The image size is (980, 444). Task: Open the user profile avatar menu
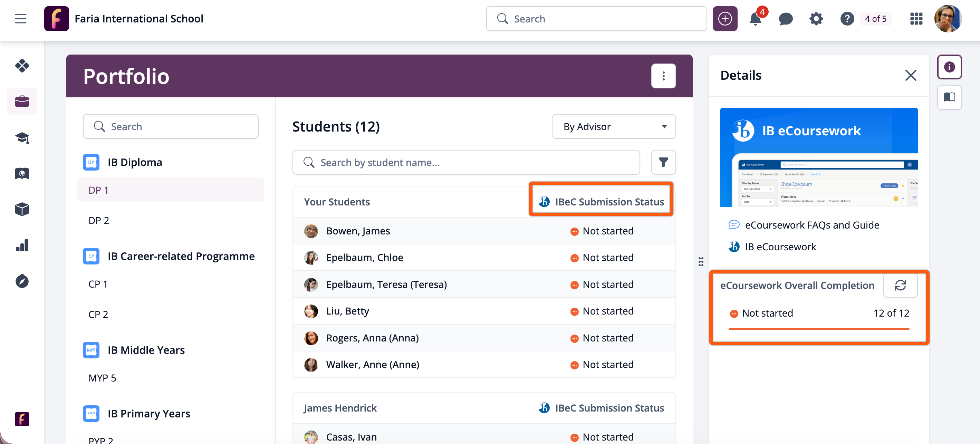click(x=947, y=19)
